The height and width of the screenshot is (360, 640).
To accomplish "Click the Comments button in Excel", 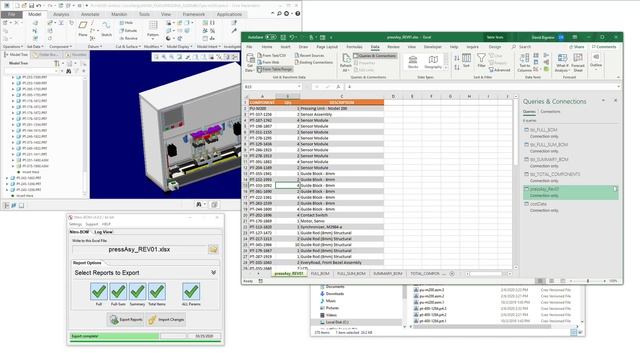I will point(604,47).
